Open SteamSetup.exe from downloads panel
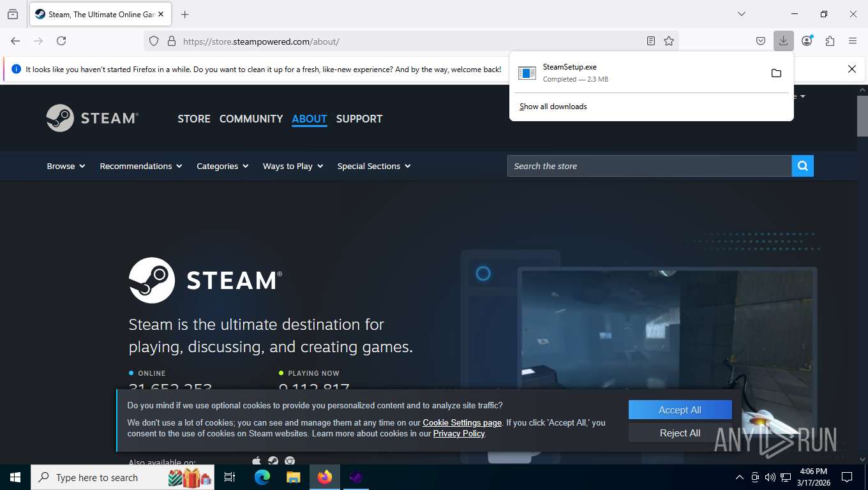 638,73
